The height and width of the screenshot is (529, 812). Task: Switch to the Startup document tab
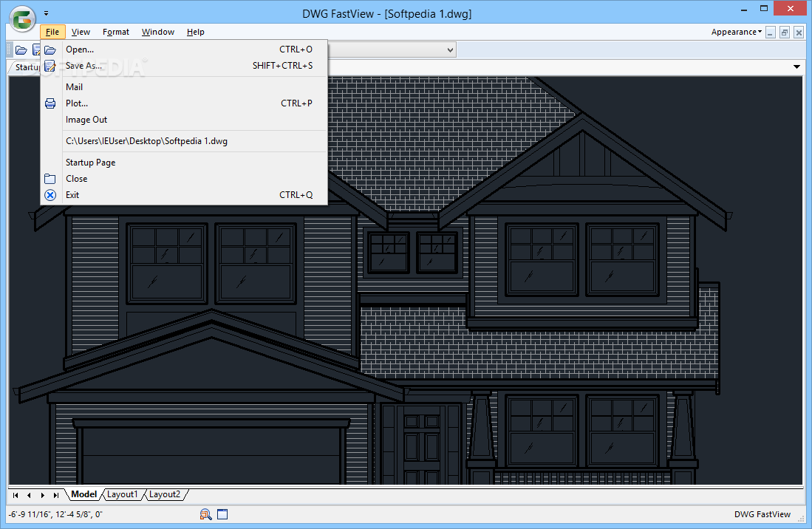pos(26,67)
